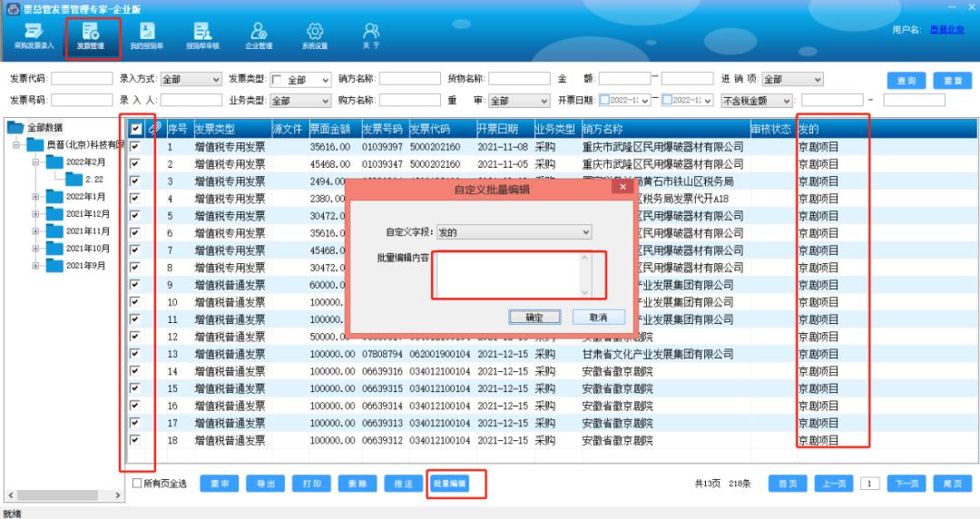Click the 2021年9月 folder icon
980x519 pixels.
click(54, 266)
